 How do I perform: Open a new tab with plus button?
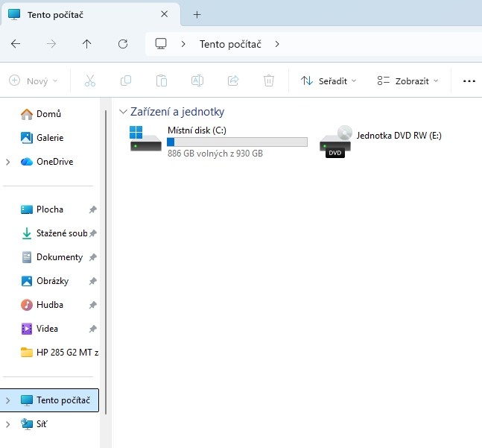197,15
